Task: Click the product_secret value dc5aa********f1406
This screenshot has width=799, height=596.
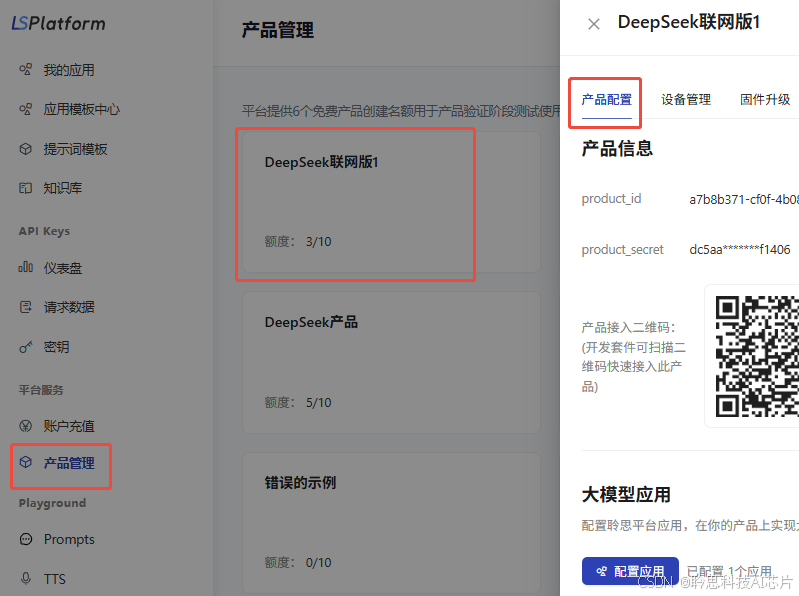Action: 739,250
